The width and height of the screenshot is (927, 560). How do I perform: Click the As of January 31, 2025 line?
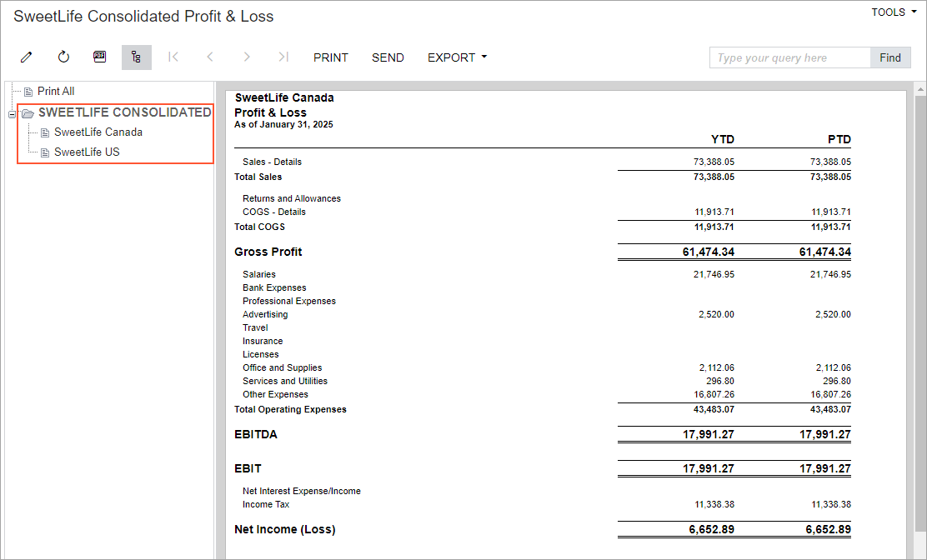click(x=283, y=124)
